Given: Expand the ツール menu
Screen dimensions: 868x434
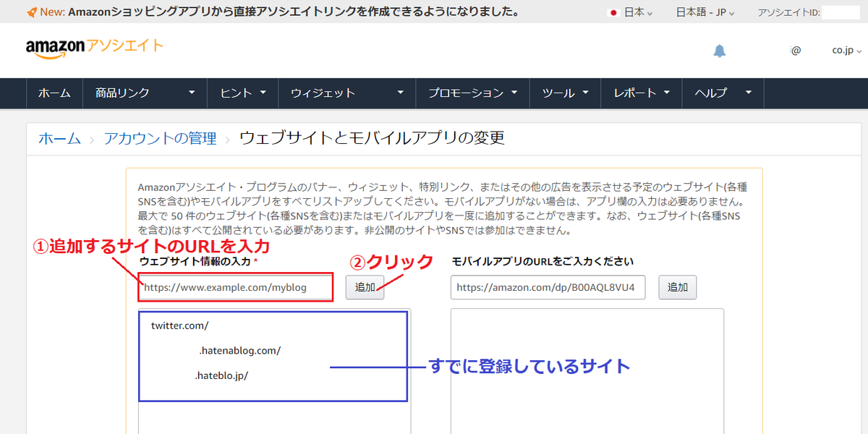Looking at the screenshot, I should click(x=566, y=93).
